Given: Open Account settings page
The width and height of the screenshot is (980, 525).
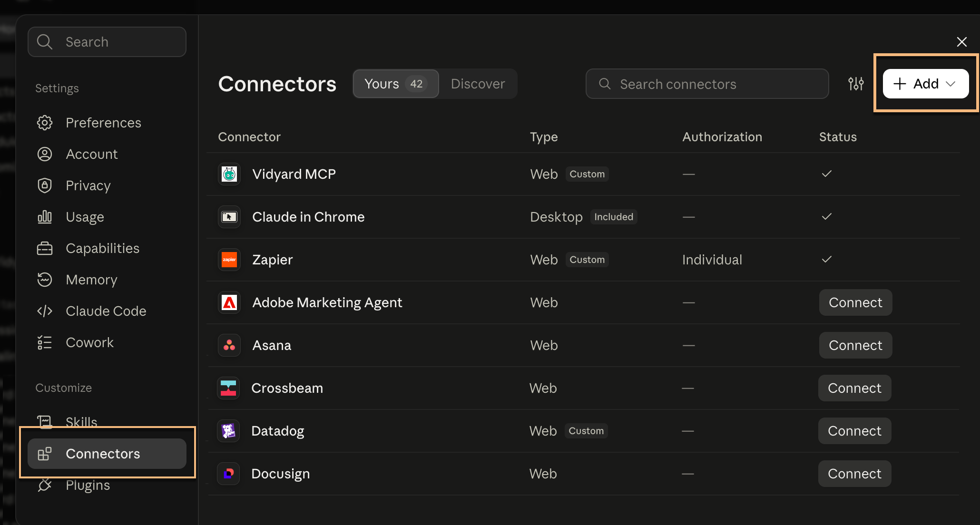Looking at the screenshot, I should (107, 154).
